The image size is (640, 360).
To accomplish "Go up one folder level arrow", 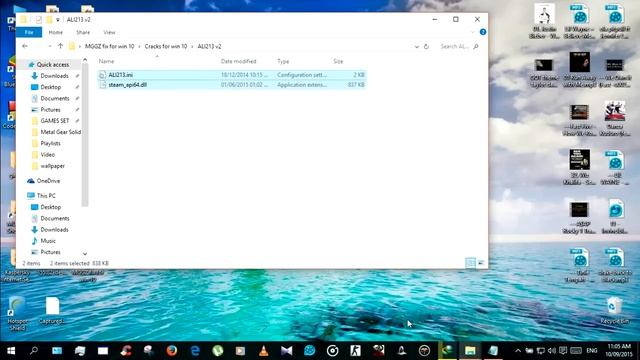I will pos(60,46).
